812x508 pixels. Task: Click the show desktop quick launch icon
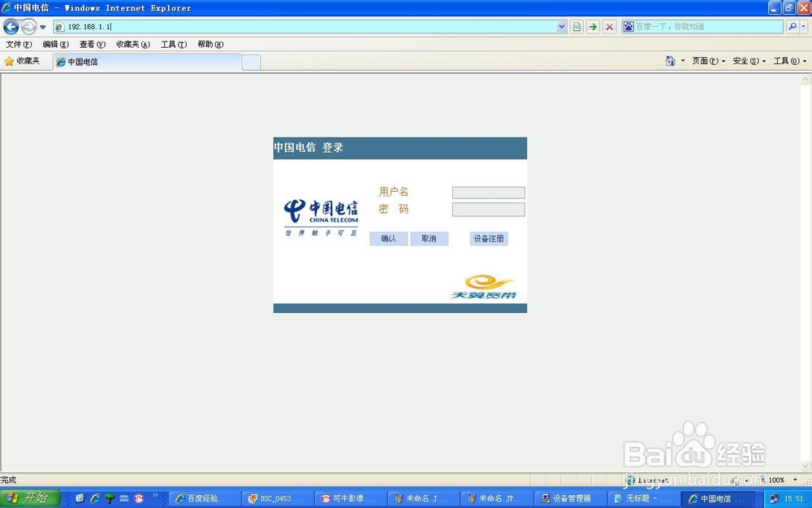pyautogui.click(x=123, y=499)
